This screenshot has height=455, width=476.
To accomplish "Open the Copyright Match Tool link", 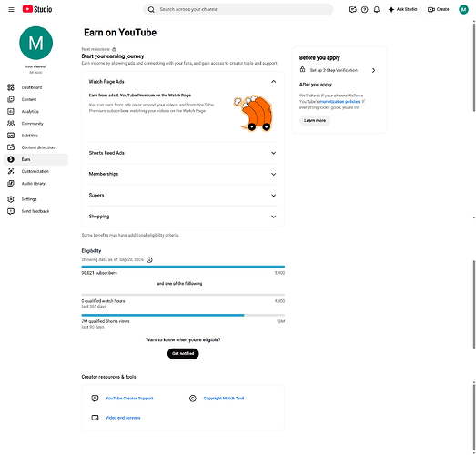I will [224, 399].
